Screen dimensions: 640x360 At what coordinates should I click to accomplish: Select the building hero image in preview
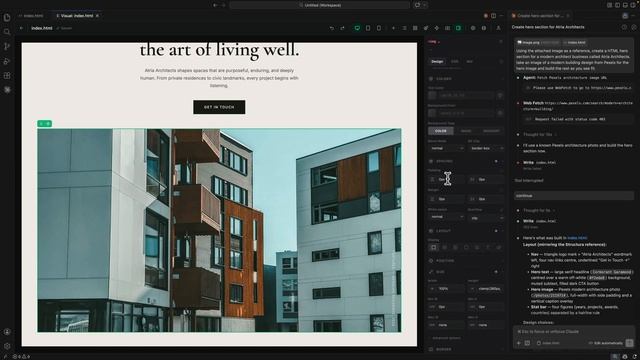coord(219,230)
